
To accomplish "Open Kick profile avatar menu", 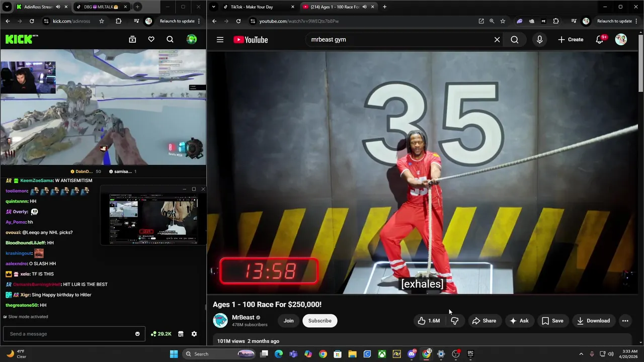I will point(192,39).
